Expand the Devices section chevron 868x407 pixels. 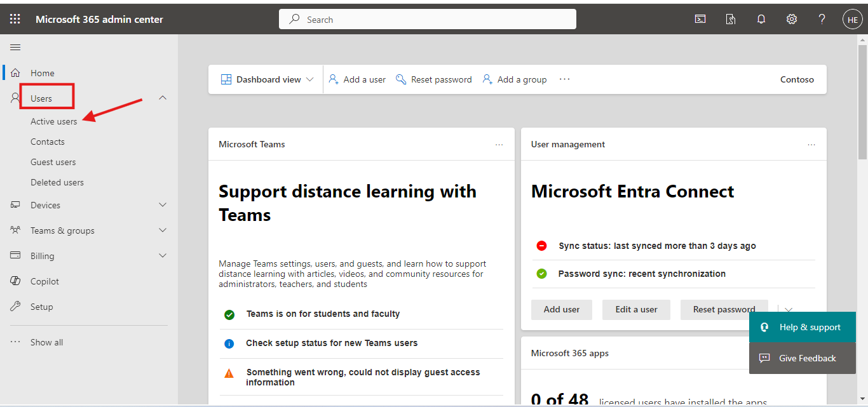(163, 205)
